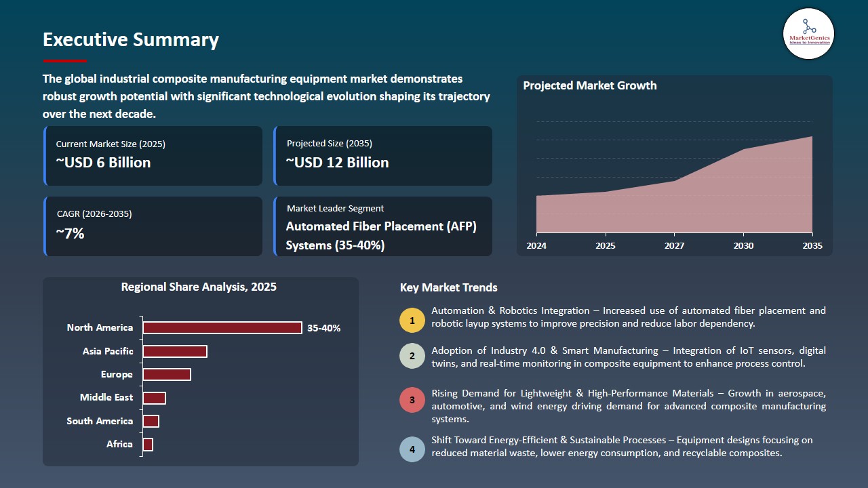Open the CAGR 2026-2035 card
Image resolution: width=868 pixels, height=488 pixels.
pos(153,226)
